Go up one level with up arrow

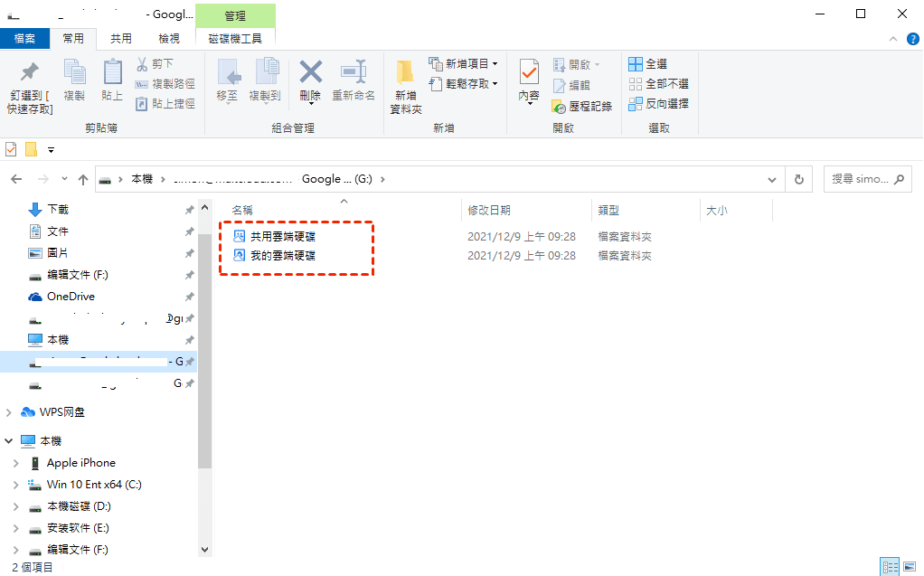[x=83, y=179]
